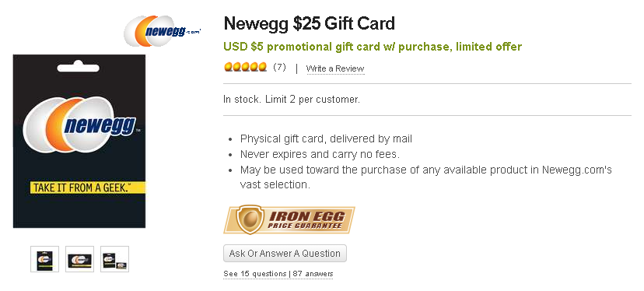Click the Write a Review link
The height and width of the screenshot is (291, 644).
(x=335, y=68)
